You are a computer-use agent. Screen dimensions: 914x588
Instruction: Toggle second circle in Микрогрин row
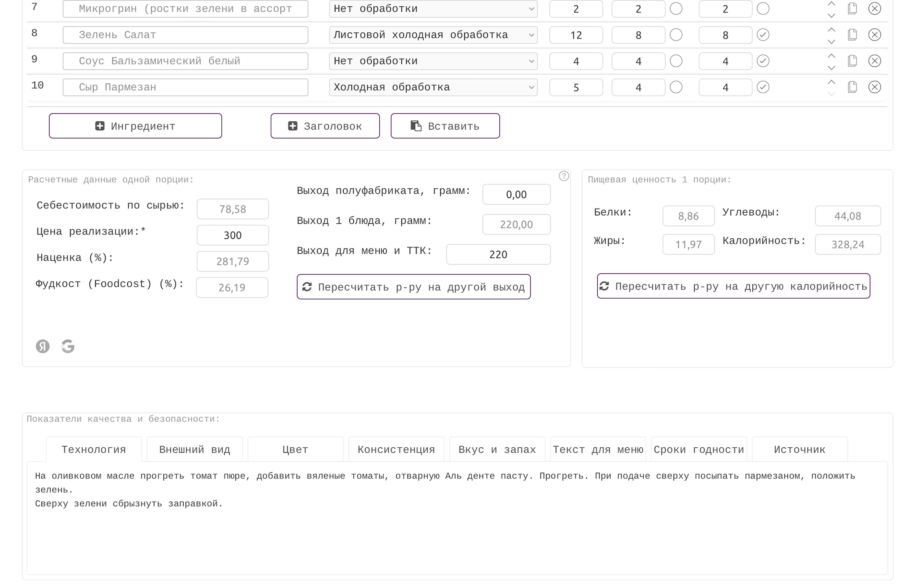pyautogui.click(x=763, y=8)
